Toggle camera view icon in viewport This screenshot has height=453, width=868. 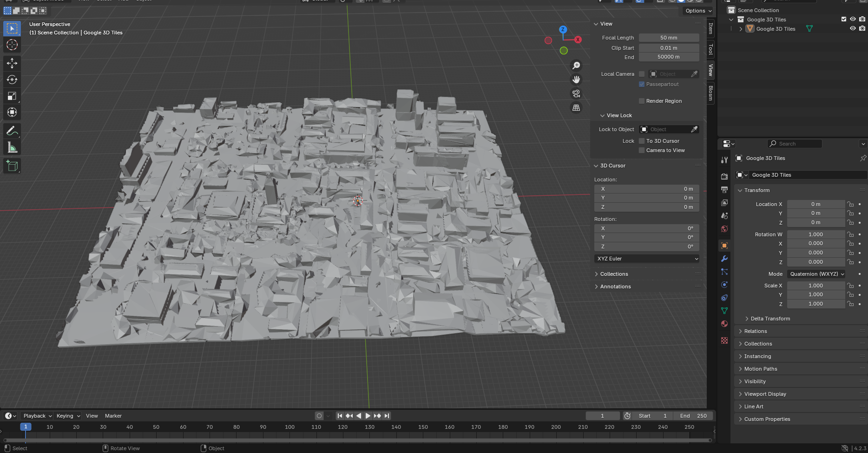(x=576, y=93)
